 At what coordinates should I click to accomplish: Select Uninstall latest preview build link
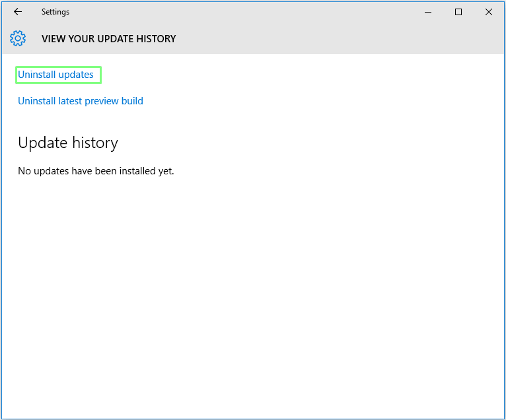click(x=81, y=101)
